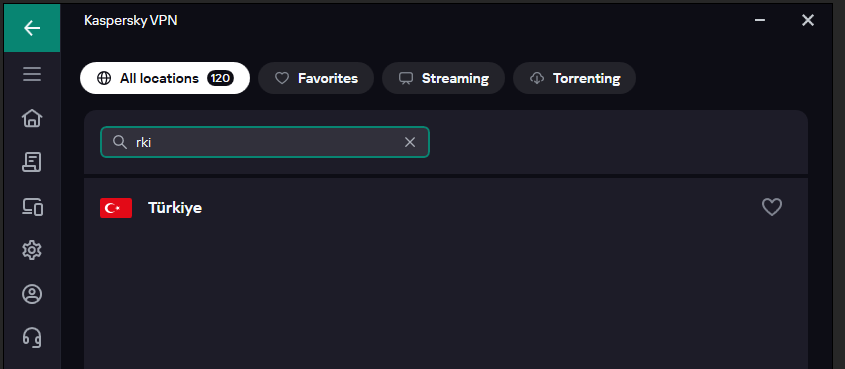Screen dimensions: 845x369
Task: Switch to the Favorites tab
Action: [316, 78]
